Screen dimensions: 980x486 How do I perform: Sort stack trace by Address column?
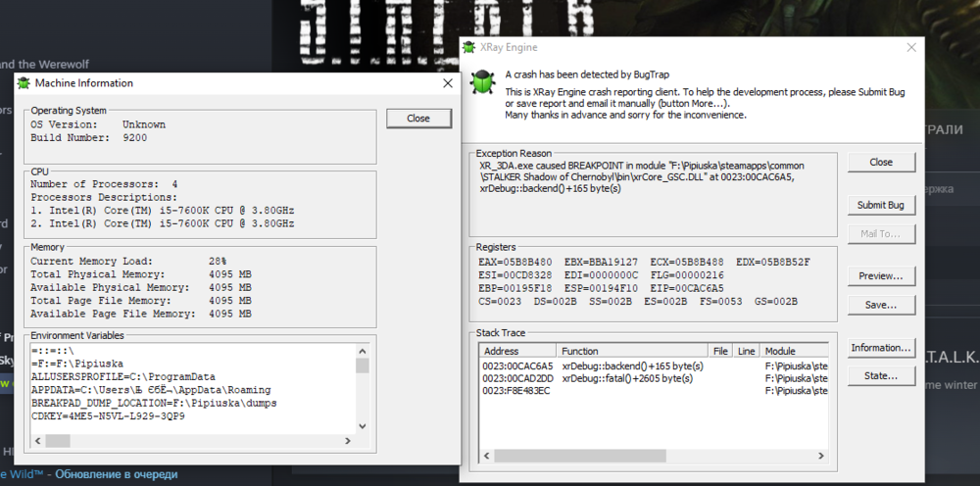(x=517, y=351)
